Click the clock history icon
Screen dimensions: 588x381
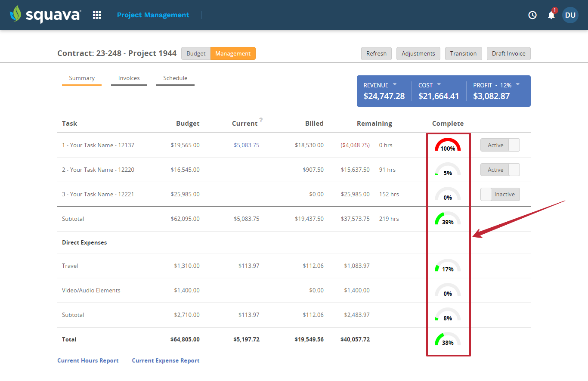pyautogui.click(x=532, y=15)
